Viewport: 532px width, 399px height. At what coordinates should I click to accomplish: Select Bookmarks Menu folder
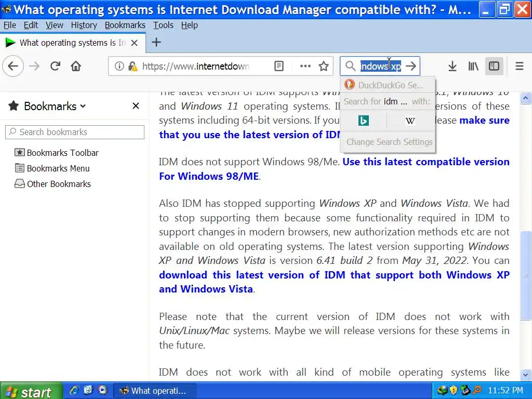(x=52, y=168)
